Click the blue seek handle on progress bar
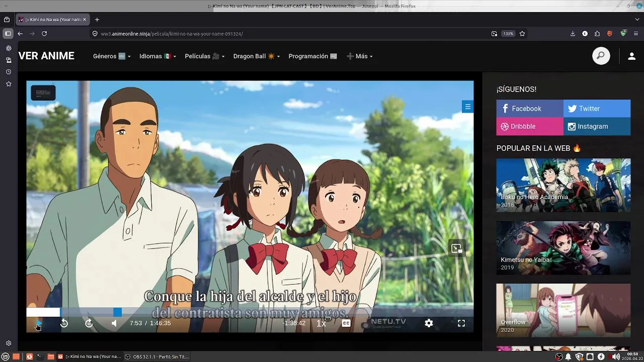 (x=117, y=312)
